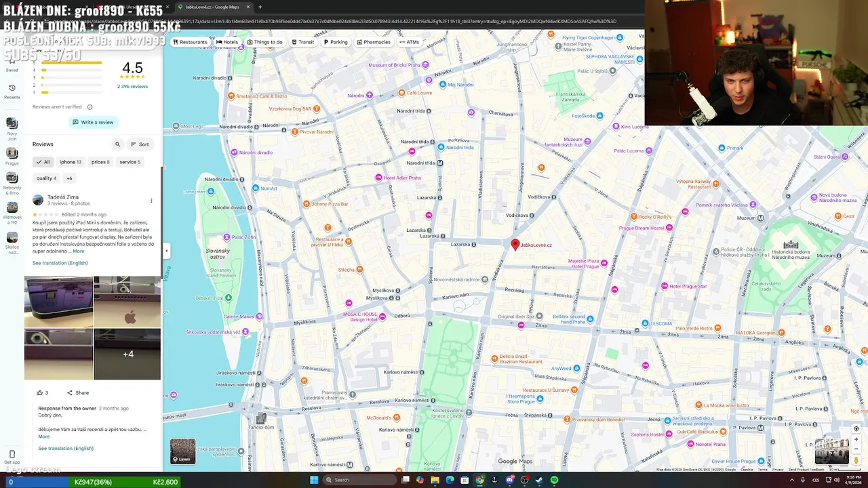Select the Hotel Adler Praha pin
Image resolution: width=868 pixels, height=488 pixels.
coord(378,178)
